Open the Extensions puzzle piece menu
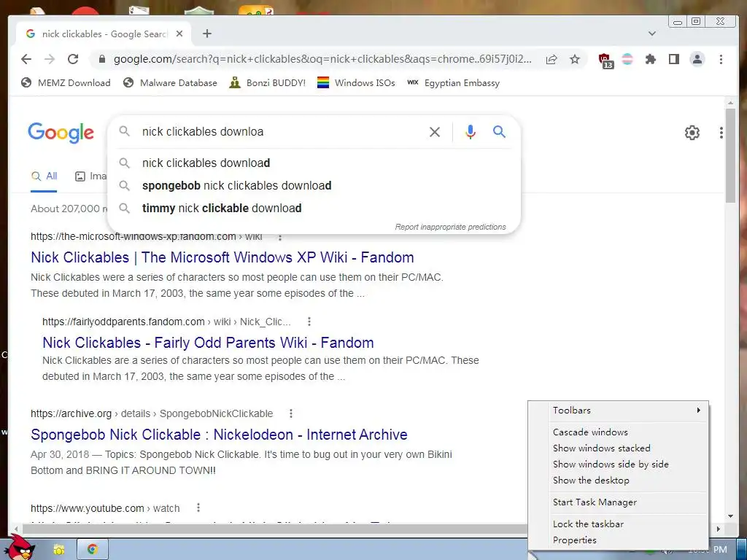747x560 pixels. [x=650, y=59]
